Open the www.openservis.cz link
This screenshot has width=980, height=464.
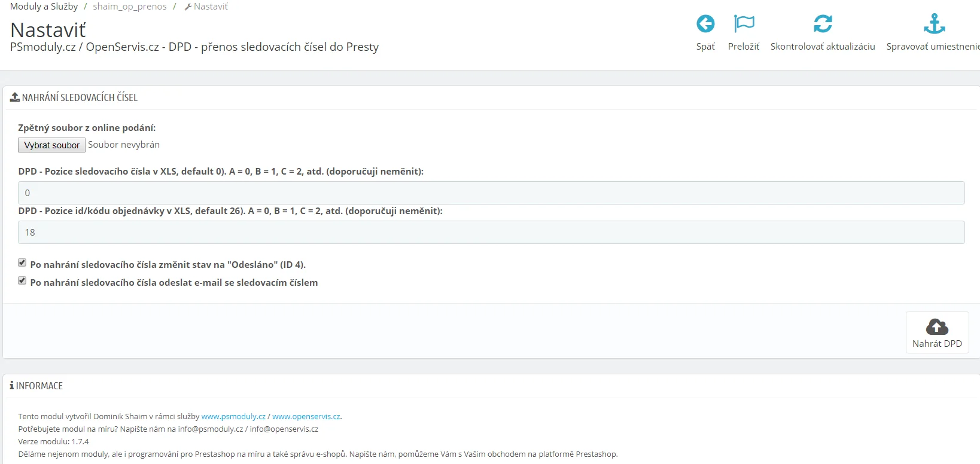[x=306, y=416]
